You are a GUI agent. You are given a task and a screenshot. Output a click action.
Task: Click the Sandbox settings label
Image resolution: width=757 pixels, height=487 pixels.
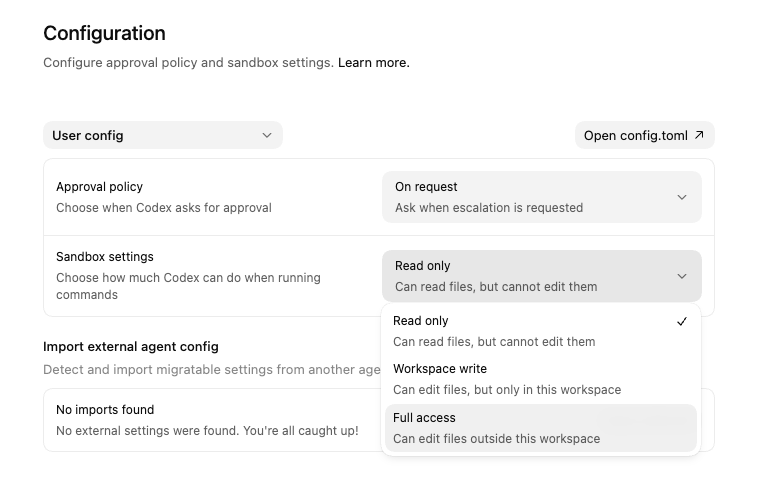(x=105, y=257)
